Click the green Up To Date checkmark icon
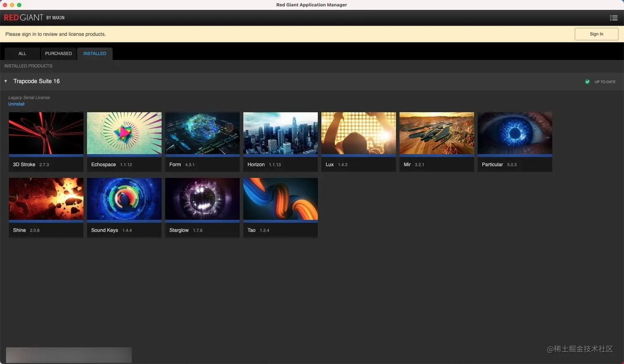This screenshot has width=624, height=364. 587,82
